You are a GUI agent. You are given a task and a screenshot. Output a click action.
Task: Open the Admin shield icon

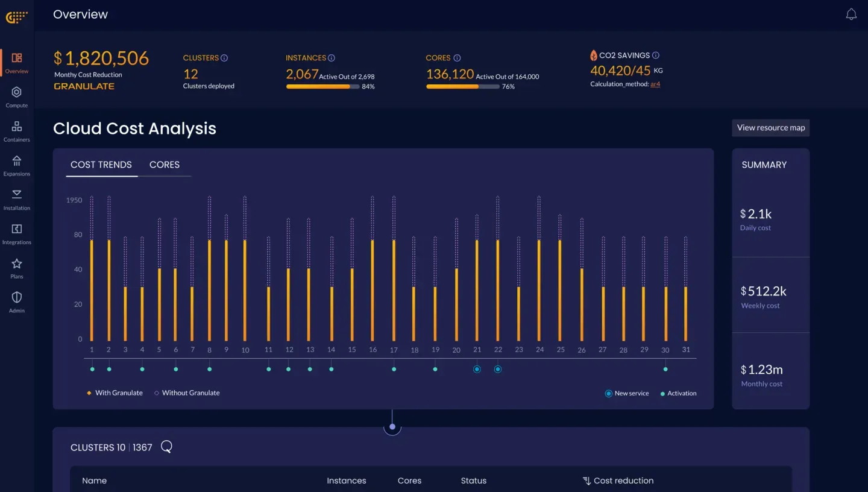pos(17,303)
